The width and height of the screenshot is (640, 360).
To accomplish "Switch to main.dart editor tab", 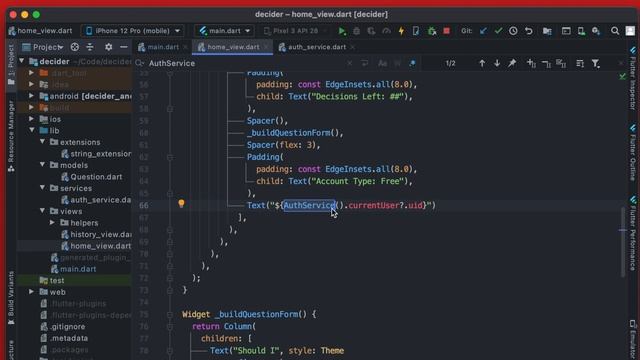I will (x=162, y=47).
